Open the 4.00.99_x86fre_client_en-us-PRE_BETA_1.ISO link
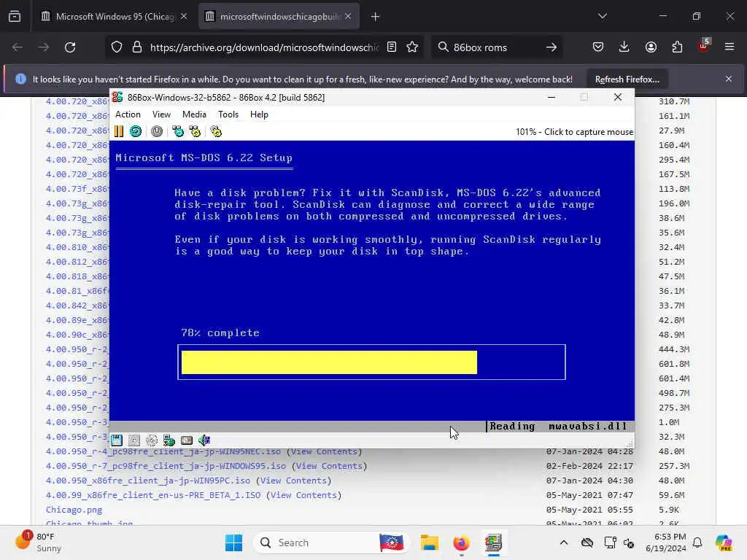747x560 pixels. tap(153, 495)
